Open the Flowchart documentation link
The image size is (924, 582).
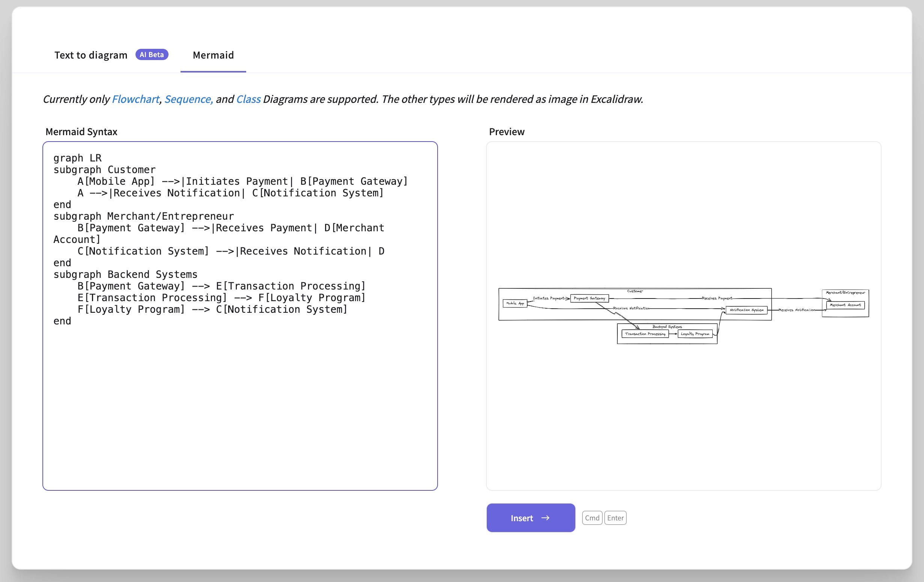[x=135, y=99]
